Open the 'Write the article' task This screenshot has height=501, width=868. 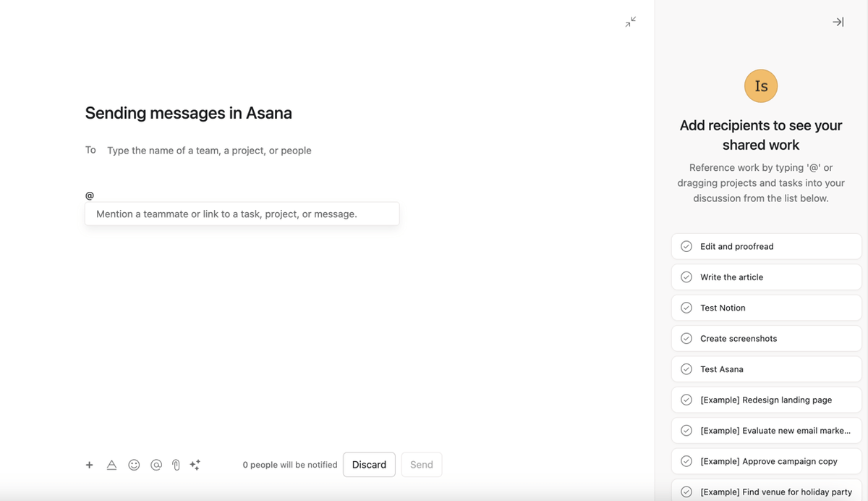coord(731,277)
